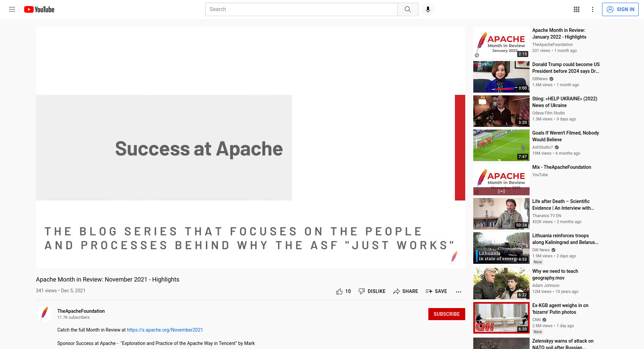The image size is (644, 349).
Task: Click AshStudio7 channel name
Action: click(x=542, y=147)
